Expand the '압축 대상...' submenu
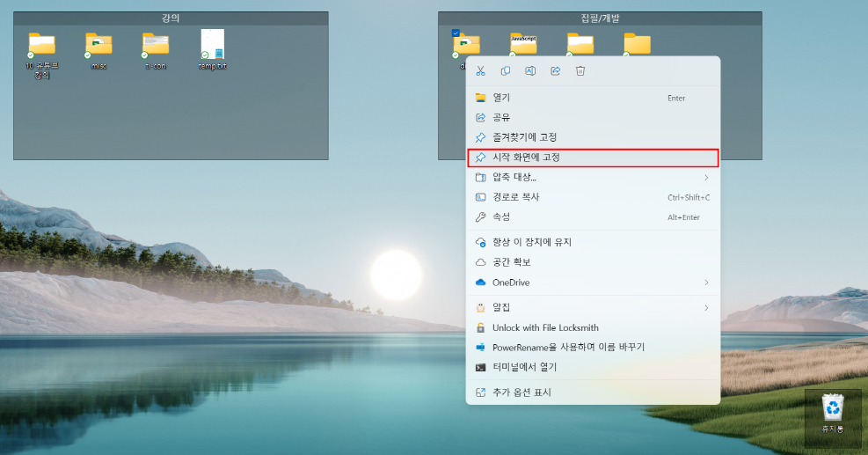The width and height of the screenshot is (868, 455). coord(593,178)
